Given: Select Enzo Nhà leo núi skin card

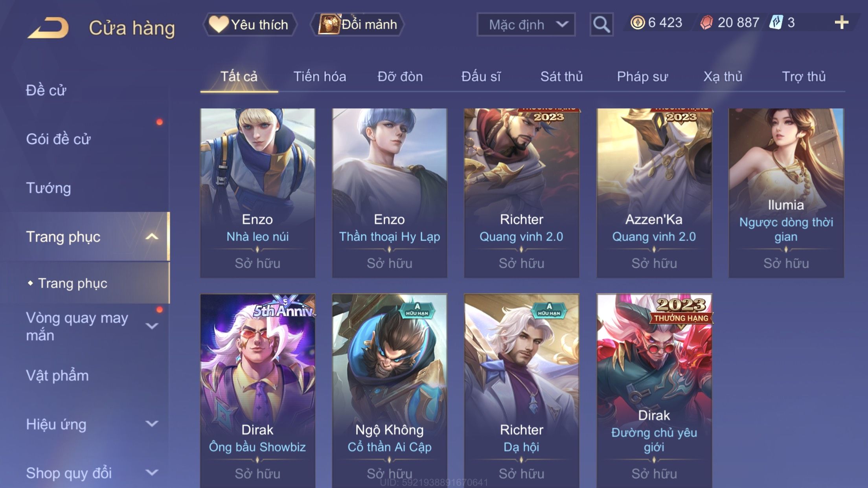Looking at the screenshot, I should pos(257,193).
